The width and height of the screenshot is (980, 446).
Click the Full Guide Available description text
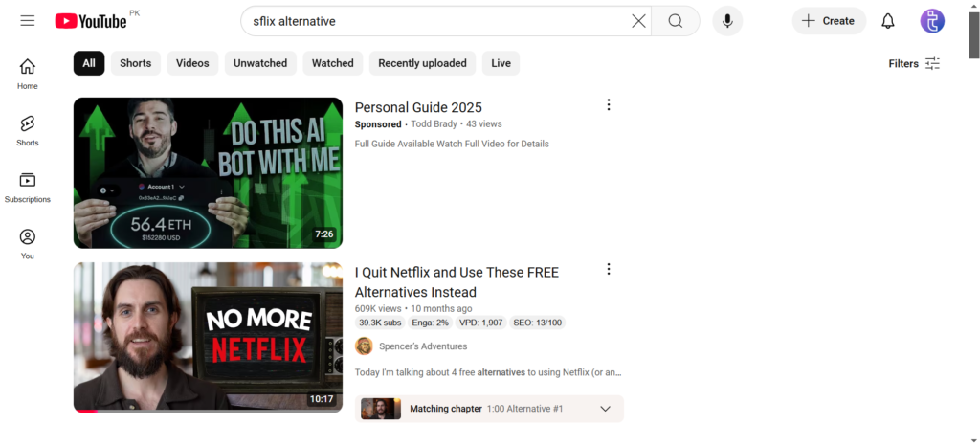452,144
